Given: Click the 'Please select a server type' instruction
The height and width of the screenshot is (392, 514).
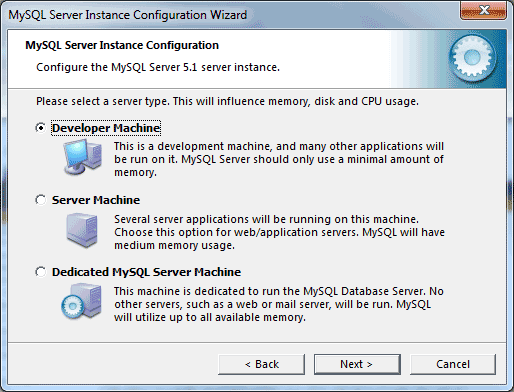Looking at the screenshot, I should 227,101.
